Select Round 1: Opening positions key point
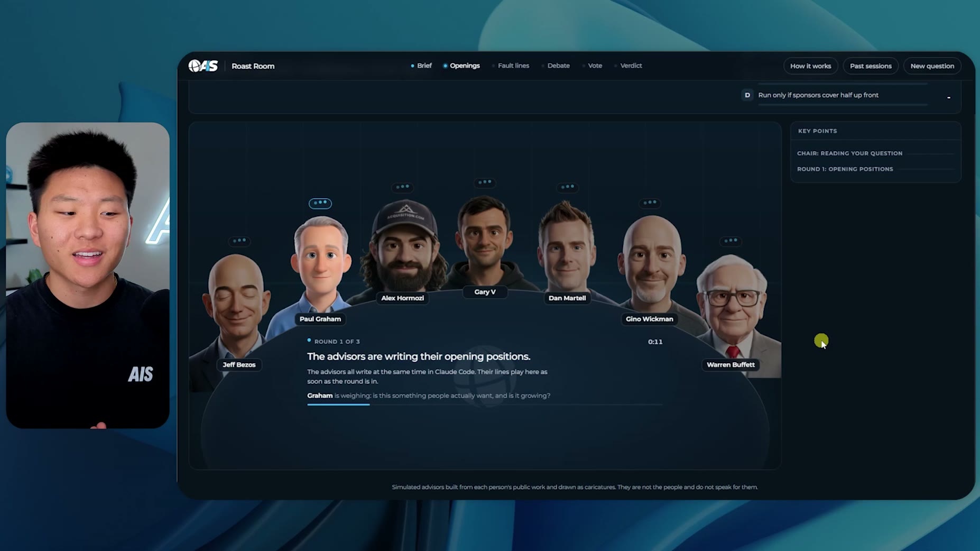 tap(845, 169)
